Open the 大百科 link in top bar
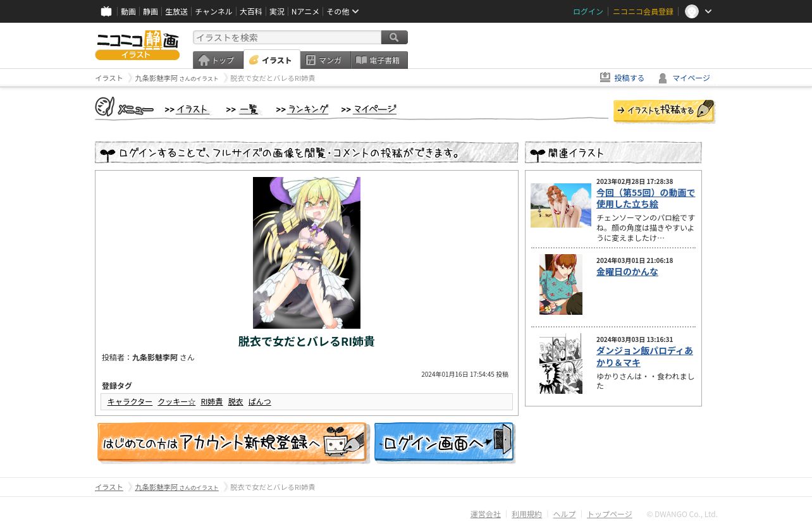The image size is (812, 531). click(x=250, y=11)
